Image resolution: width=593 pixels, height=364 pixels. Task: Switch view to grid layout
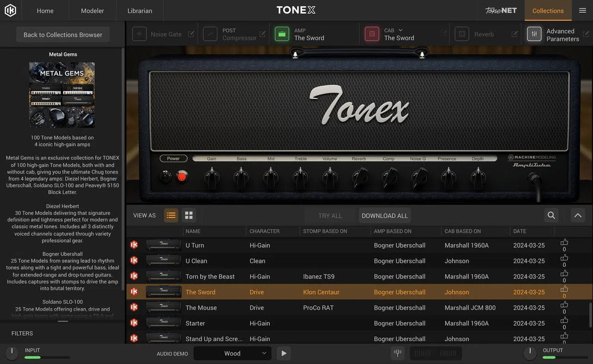(188, 215)
